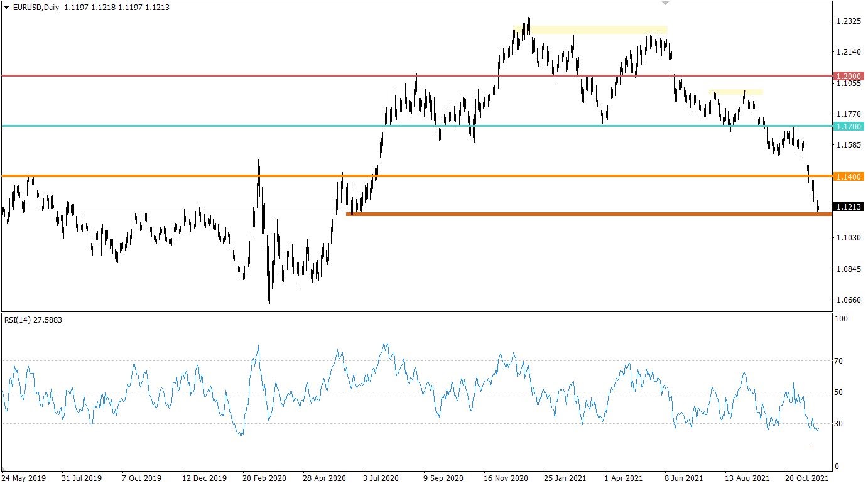Select the small yellow rectangle near 1.1955
868x486 pixels.
736,92
